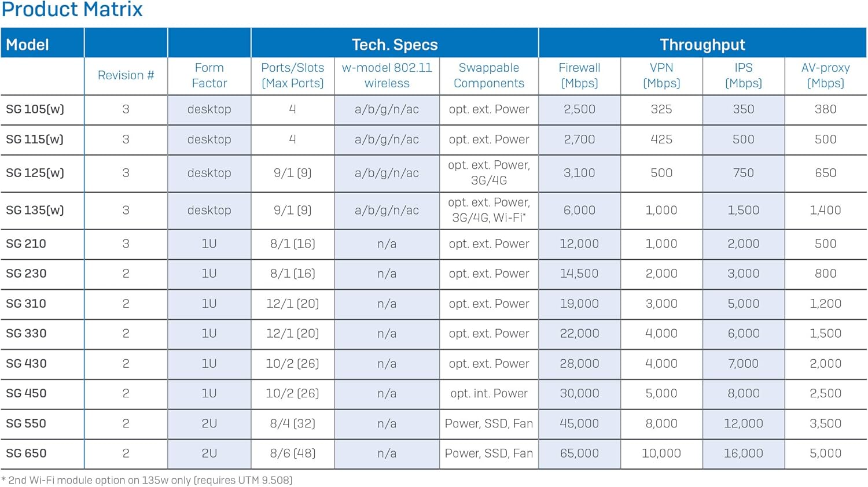
Task: Click the 65,000 firewall throughput value
Action: click(x=579, y=453)
